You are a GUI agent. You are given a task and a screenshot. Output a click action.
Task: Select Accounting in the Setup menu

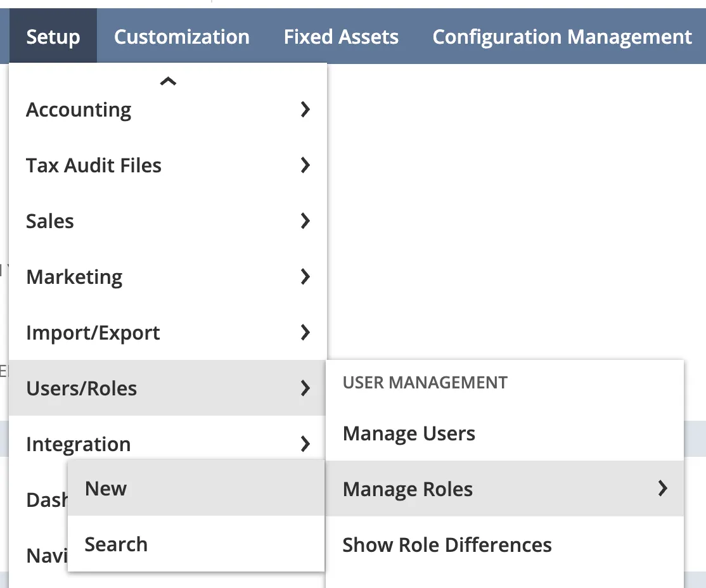pyautogui.click(x=167, y=110)
